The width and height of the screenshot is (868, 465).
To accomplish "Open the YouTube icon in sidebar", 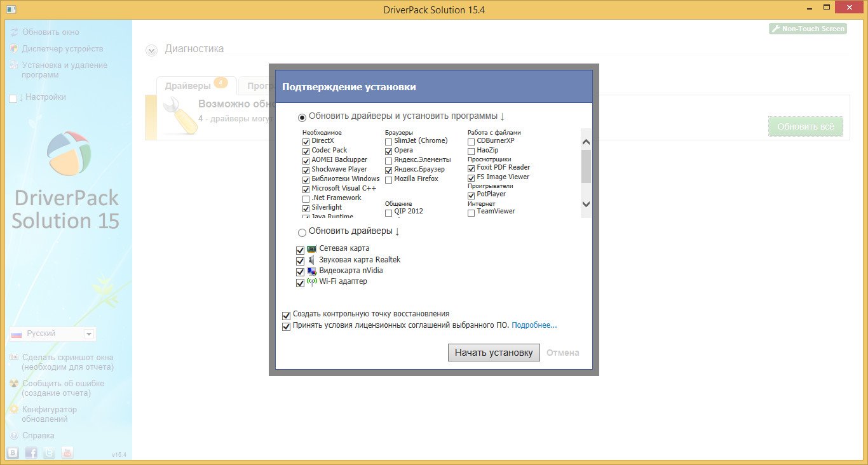I will tap(67, 453).
